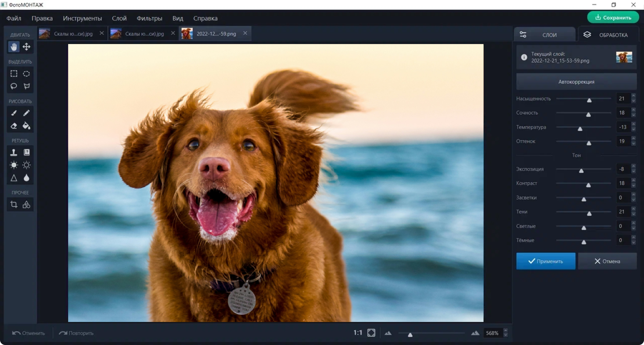Open the Фильтры menu

pyautogui.click(x=149, y=18)
